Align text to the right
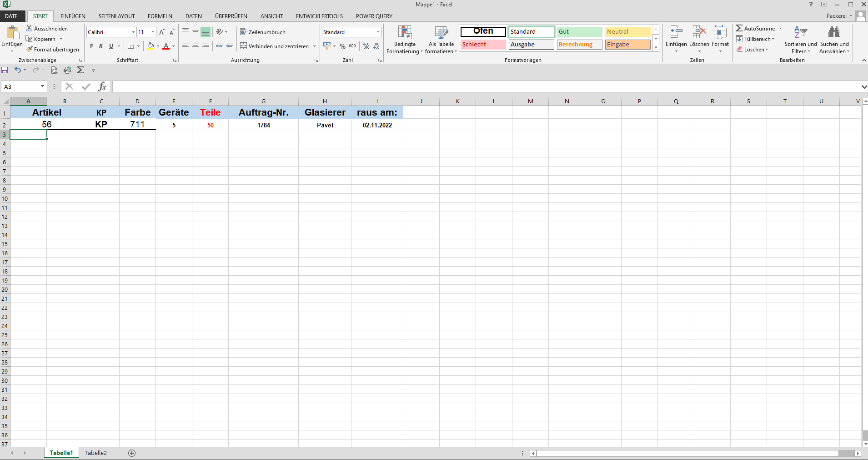Viewport: 868px width, 460px height. tap(206, 46)
